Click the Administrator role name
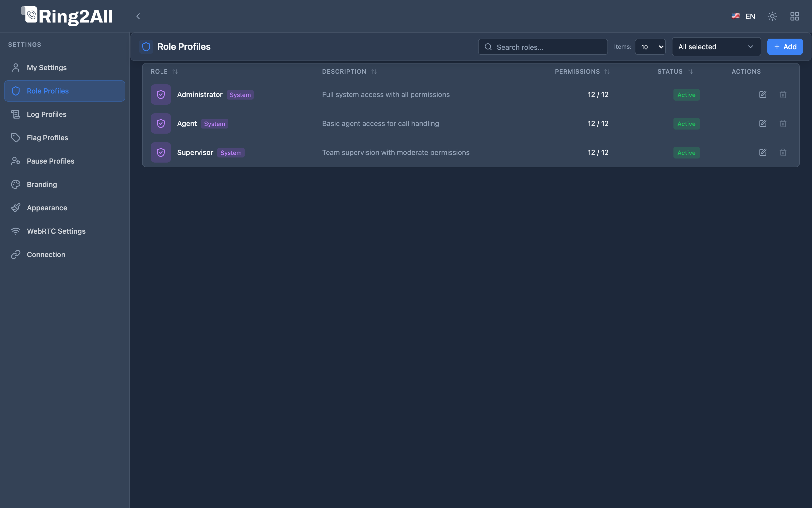This screenshot has width=812, height=508. click(x=200, y=94)
